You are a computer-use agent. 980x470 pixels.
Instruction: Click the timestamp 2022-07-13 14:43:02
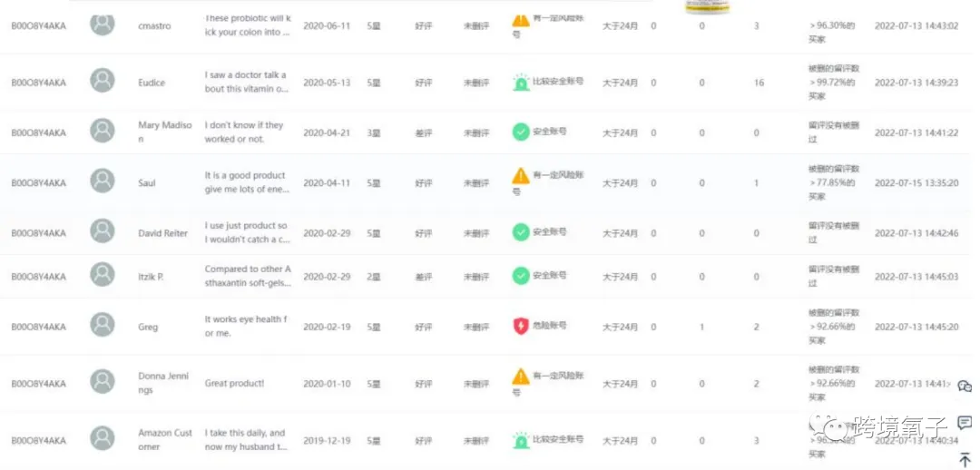tap(916, 26)
